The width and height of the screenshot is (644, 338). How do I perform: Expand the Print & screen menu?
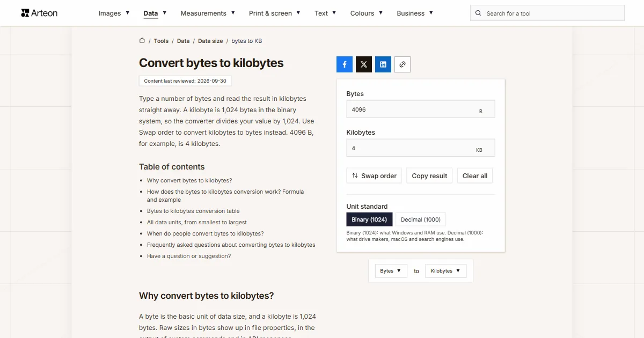pos(275,13)
